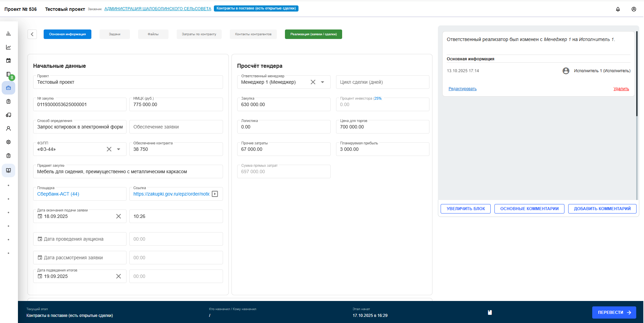Viewport: 644px width, 323px height.
Task: Open customer АДМИНИСТРАЦИЯ ШАЛОБОЛИНСКОГО СЕЛЬСОВЕТА link
Action: (x=158, y=9)
